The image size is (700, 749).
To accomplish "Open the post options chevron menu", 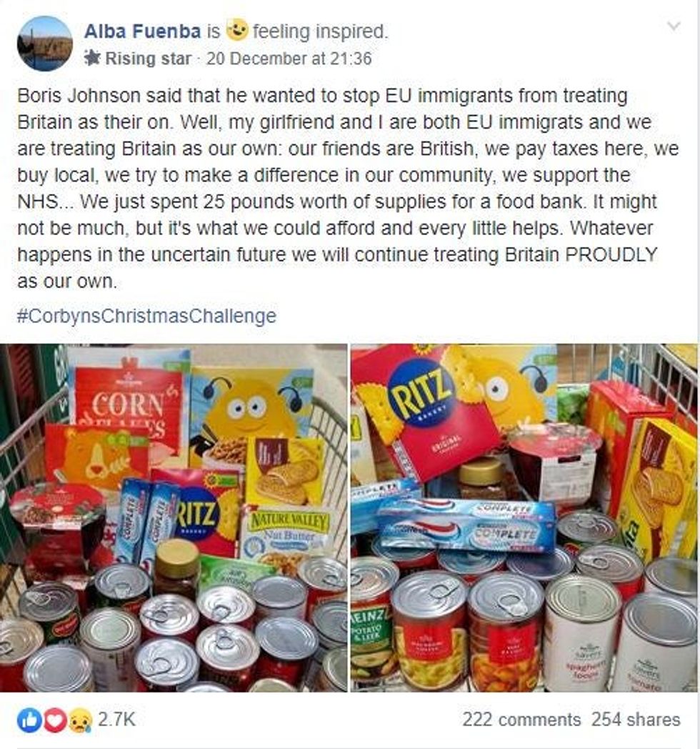I will (x=674, y=26).
